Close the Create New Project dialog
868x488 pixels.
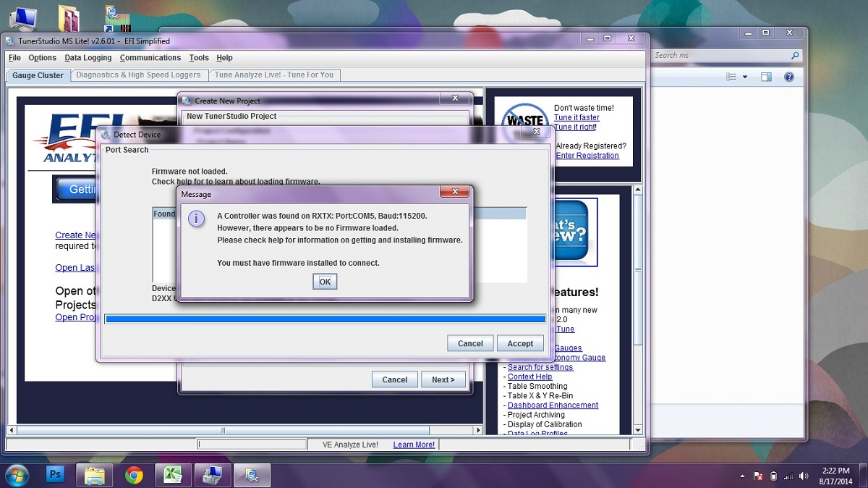coord(456,98)
